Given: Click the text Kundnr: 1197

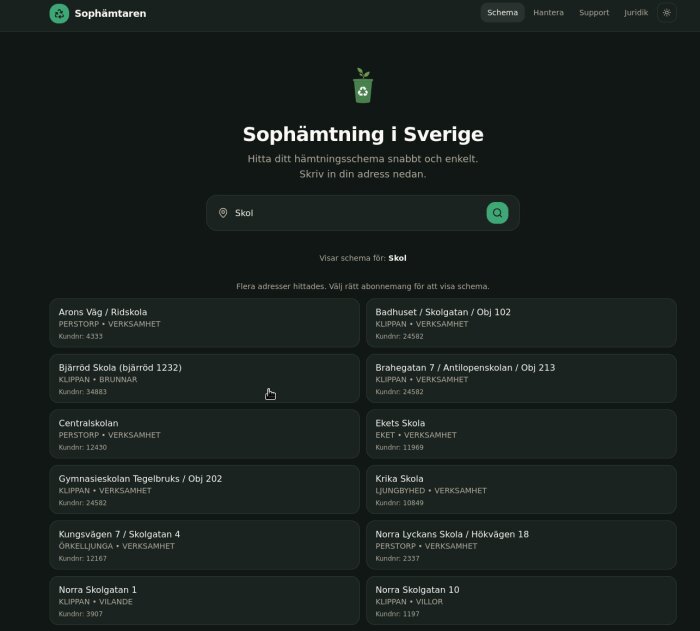Looking at the screenshot, I should coord(397,614).
